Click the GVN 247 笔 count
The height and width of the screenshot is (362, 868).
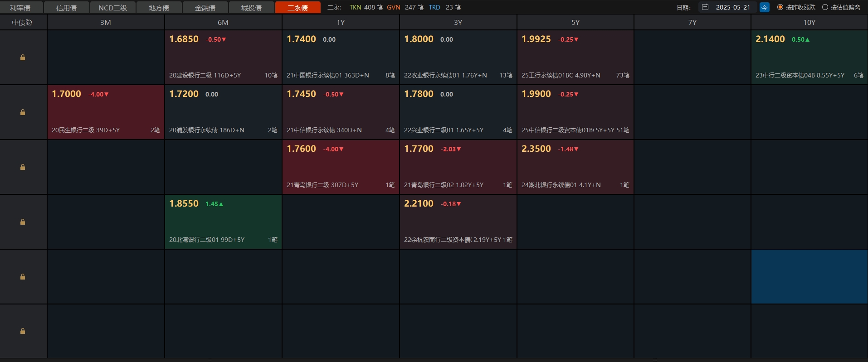[405, 7]
